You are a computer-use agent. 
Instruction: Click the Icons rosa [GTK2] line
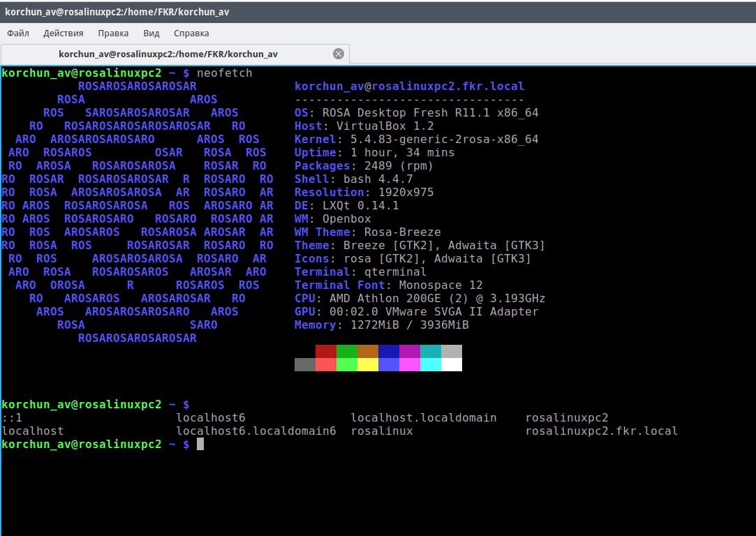tap(413, 258)
